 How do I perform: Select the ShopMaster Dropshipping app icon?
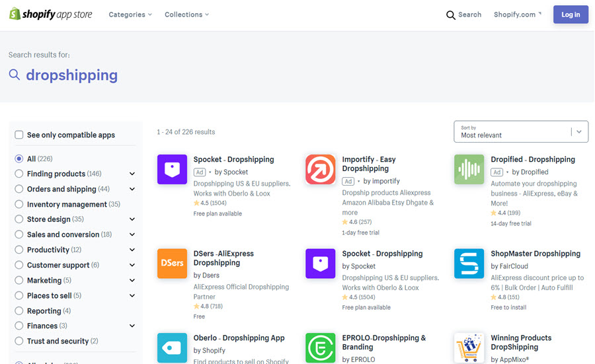tap(469, 264)
